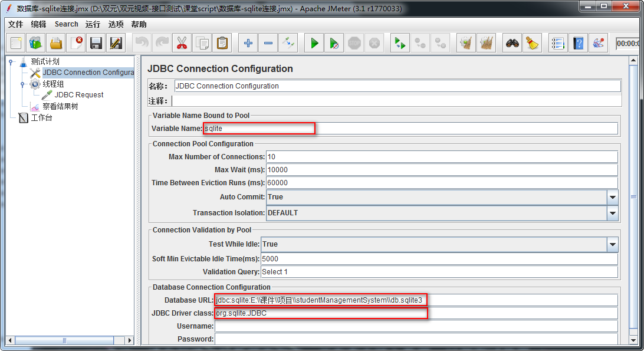This screenshot has height=351, width=644.
Task: Click the Redo arrow icon
Action: tap(162, 43)
